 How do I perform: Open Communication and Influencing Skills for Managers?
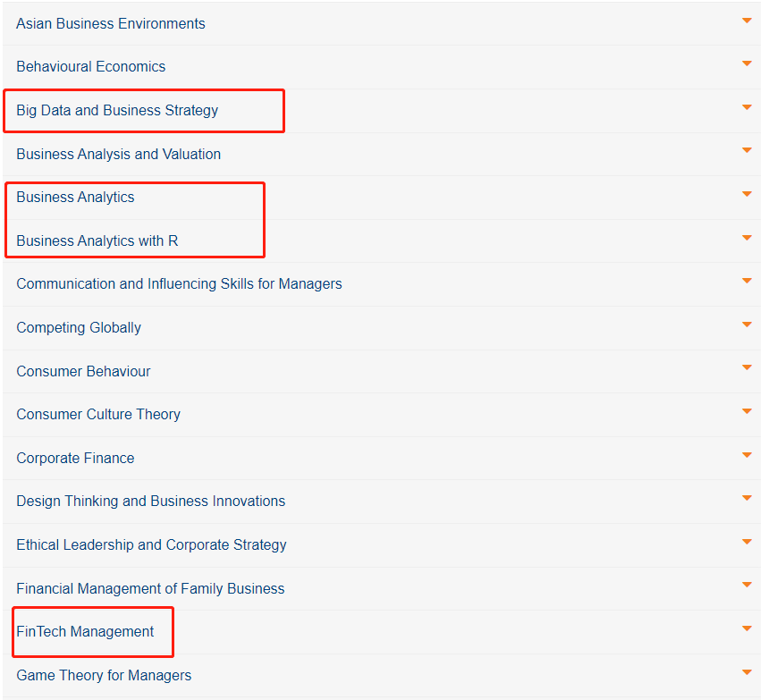pos(180,284)
